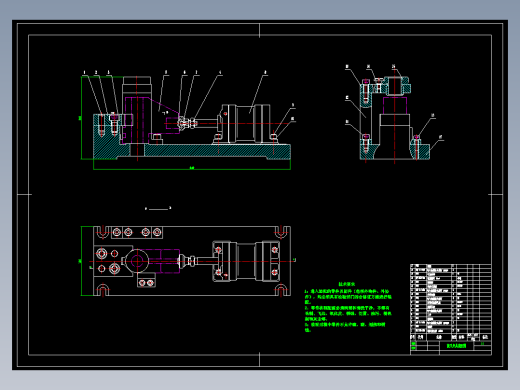Click the green technical requirements text block
520x390 pixels.
[348, 307]
